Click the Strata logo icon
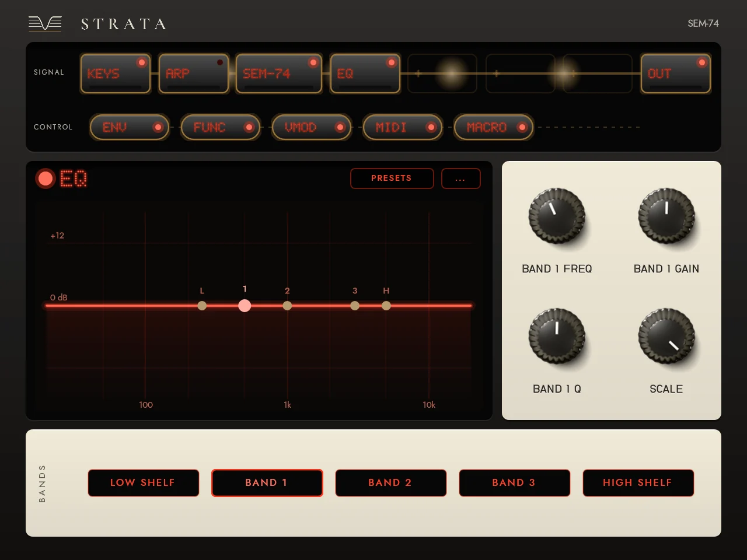The height and width of the screenshot is (560, 747). tap(45, 23)
